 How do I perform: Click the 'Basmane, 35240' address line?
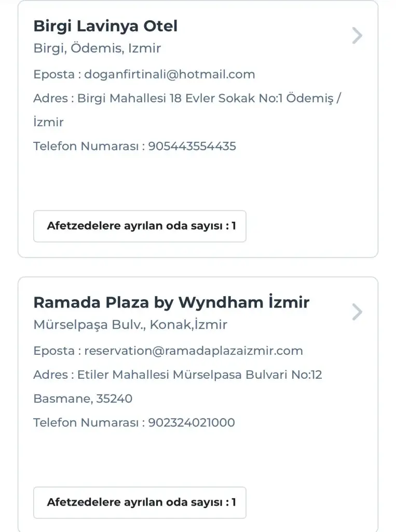[x=83, y=398]
